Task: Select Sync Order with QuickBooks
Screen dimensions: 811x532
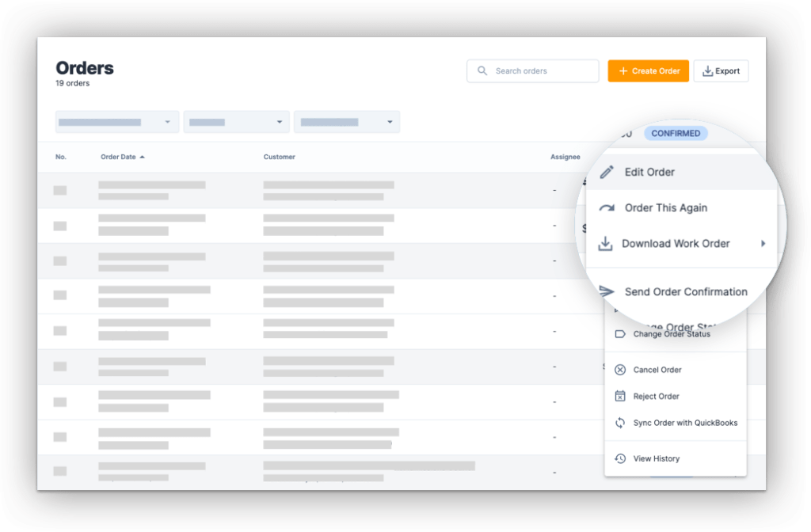Action: coord(676,423)
